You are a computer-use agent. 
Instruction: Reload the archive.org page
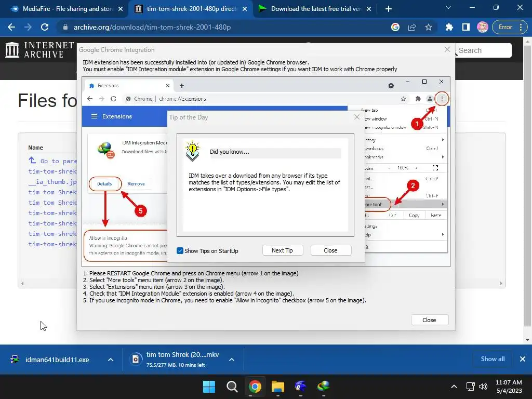tap(45, 27)
